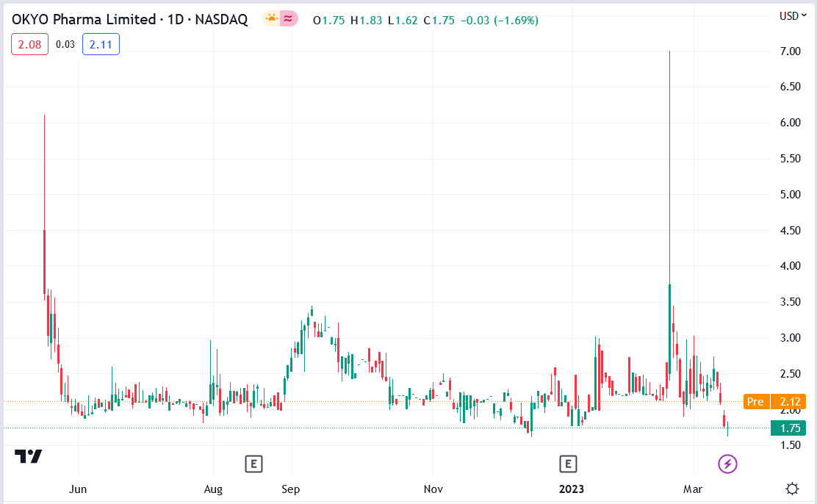Click the Sep label on time axis
The width and height of the screenshot is (817, 504).
tap(291, 489)
